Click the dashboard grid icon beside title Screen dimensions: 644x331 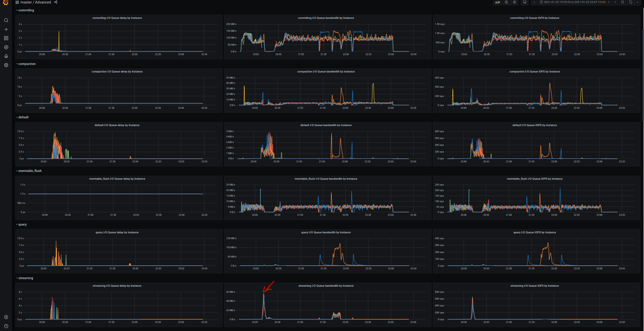pyautogui.click(x=17, y=2)
